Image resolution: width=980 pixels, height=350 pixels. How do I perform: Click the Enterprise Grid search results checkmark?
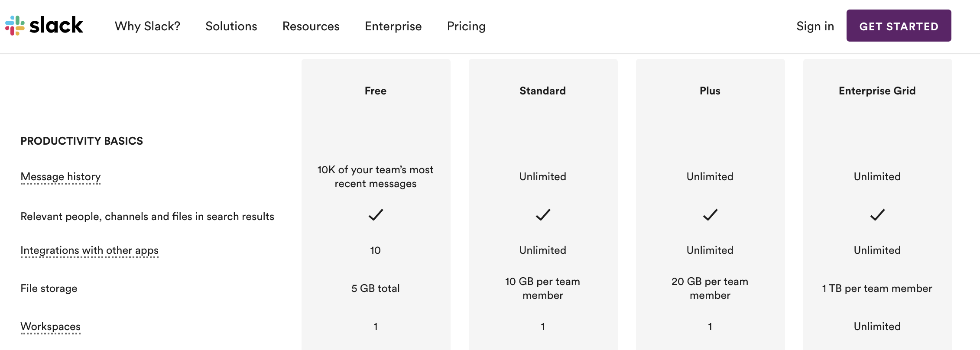(x=877, y=215)
